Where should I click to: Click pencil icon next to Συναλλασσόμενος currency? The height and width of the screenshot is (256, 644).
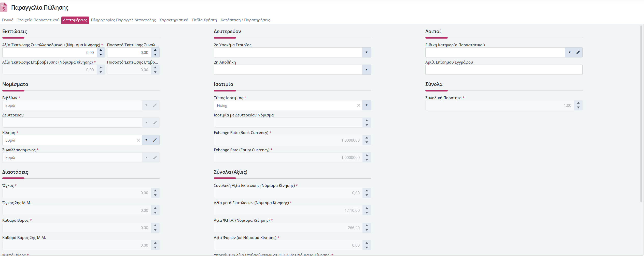[x=155, y=158]
